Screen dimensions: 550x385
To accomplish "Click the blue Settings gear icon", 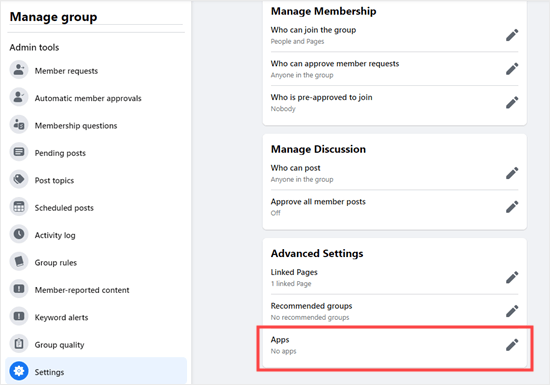I will coord(19,371).
